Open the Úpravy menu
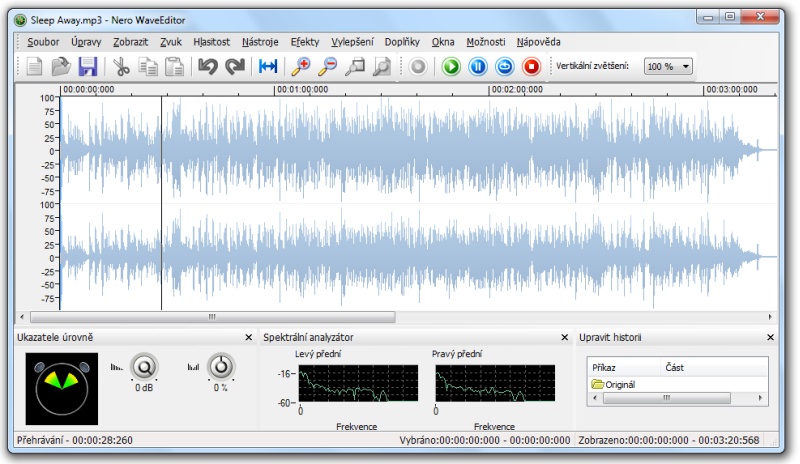800x464 pixels. tap(86, 42)
